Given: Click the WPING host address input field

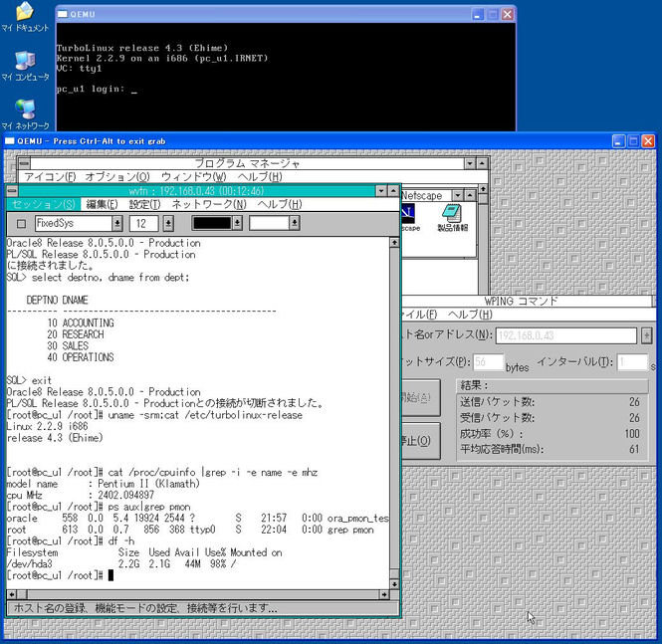Looking at the screenshot, I should 566,335.
